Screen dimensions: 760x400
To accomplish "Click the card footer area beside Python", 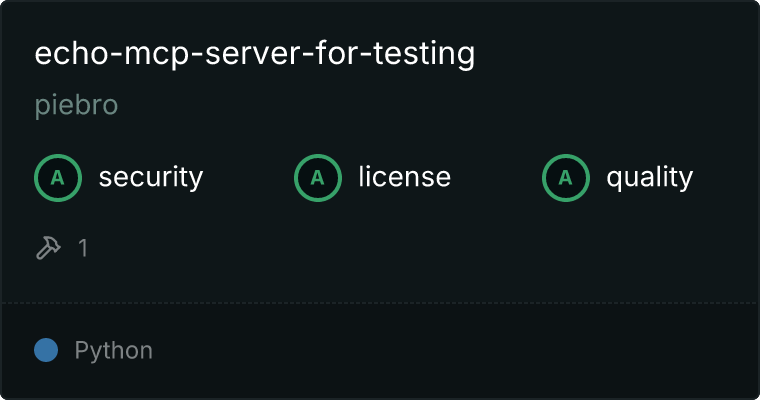I will [x=456, y=351].
